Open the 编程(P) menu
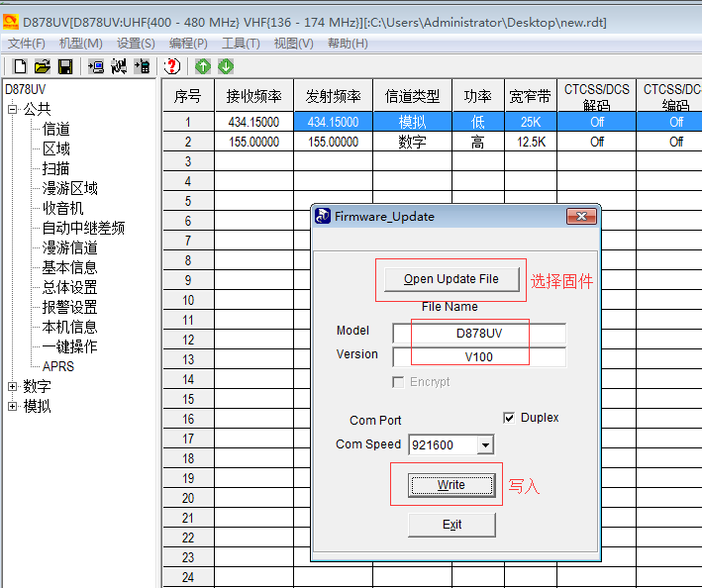The height and width of the screenshot is (588, 702). (x=188, y=44)
